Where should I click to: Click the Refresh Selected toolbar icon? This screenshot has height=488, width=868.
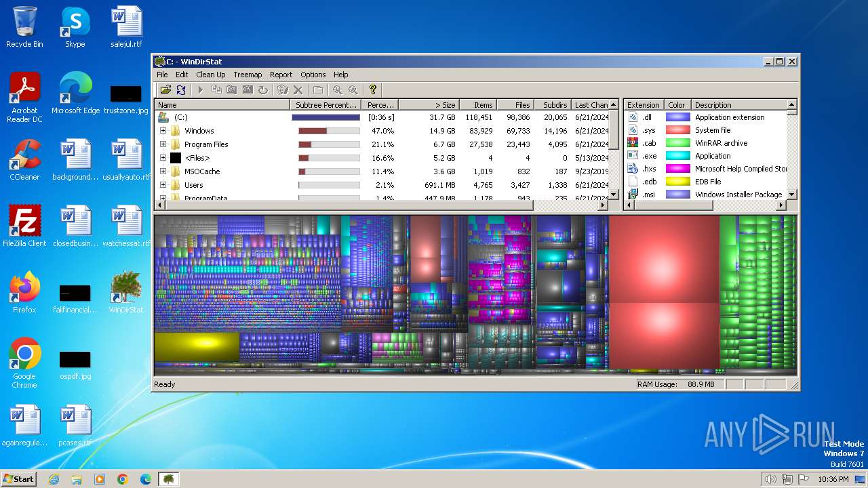click(x=263, y=89)
